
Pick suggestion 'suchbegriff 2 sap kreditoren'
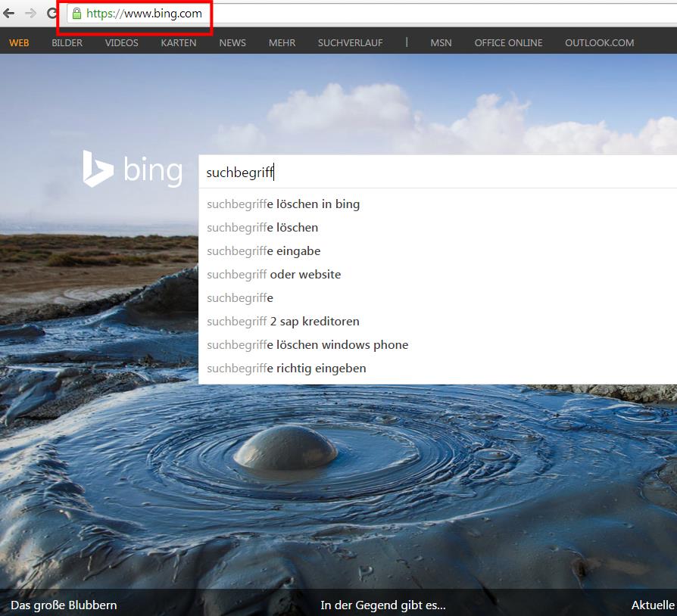[438, 322]
